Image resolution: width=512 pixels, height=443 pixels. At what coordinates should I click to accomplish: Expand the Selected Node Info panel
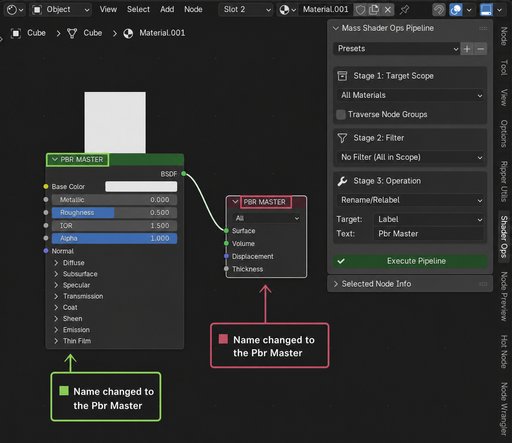point(410,284)
